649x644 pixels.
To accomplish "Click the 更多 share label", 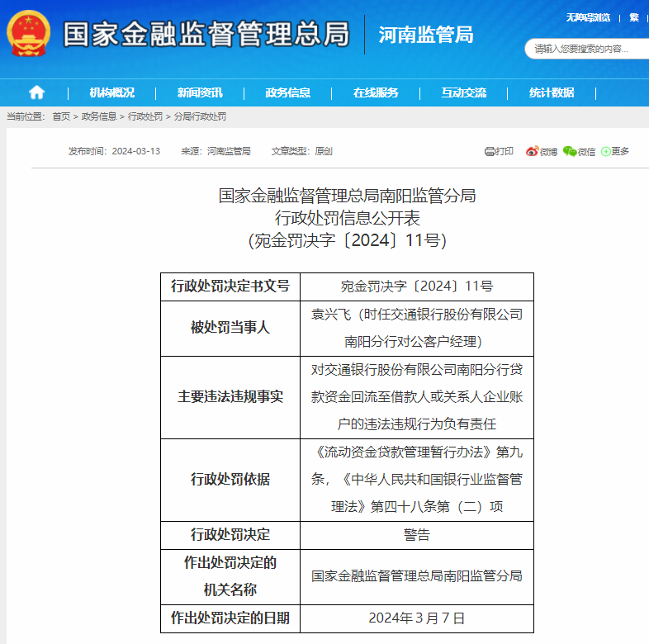I will (x=620, y=151).
